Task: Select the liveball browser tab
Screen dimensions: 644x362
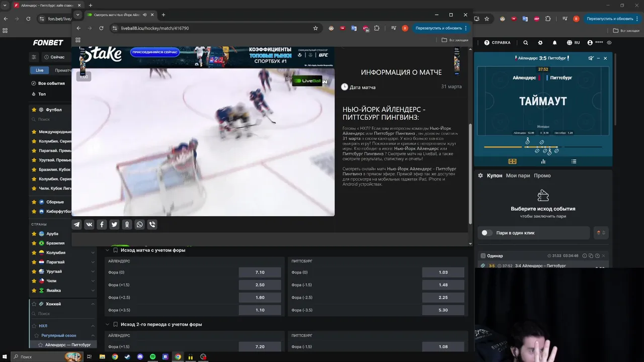Action: pyautogui.click(x=121, y=15)
